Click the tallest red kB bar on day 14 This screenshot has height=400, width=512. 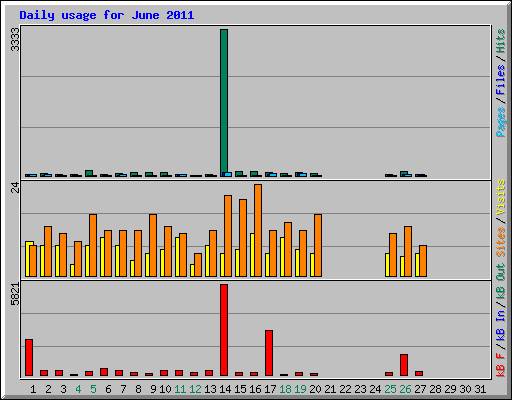(x=224, y=330)
